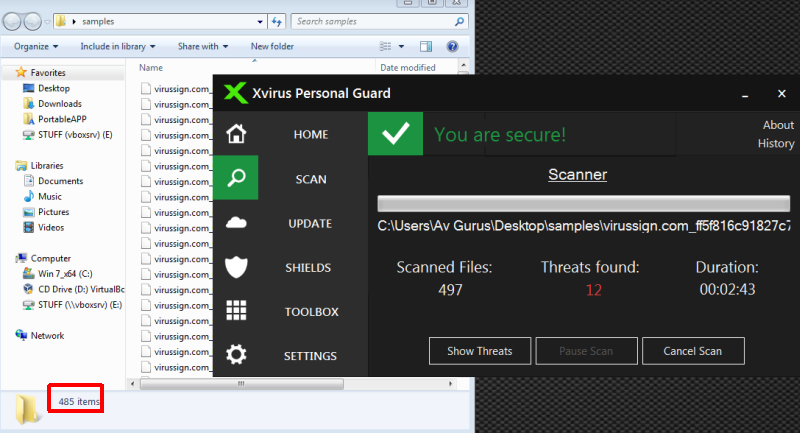This screenshot has width=800, height=433.
Task: Open Music library
Action: pyautogui.click(x=49, y=196)
